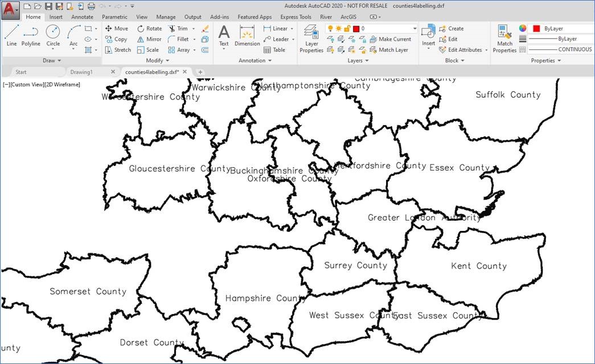Pick the Arc tool
The height and width of the screenshot is (364, 595).
tap(73, 36)
